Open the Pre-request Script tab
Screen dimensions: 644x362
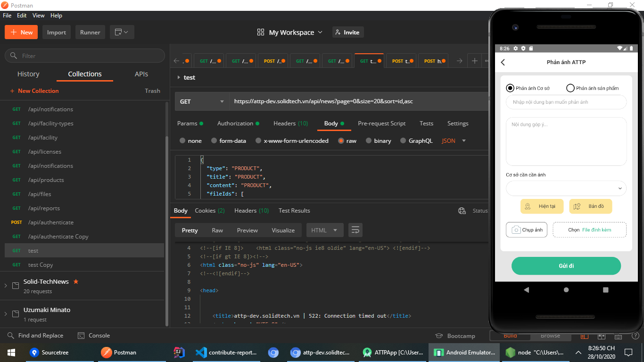click(x=382, y=123)
